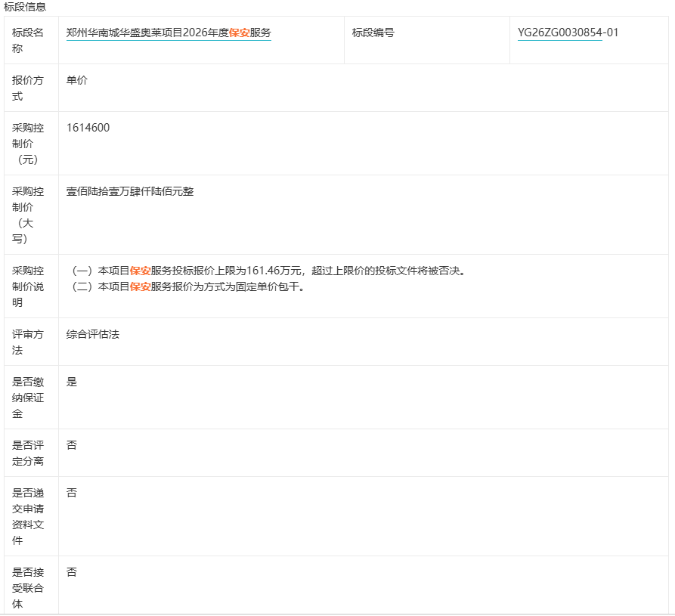Click the 采购控制价（元）label
This screenshot has width=675, height=616.
29,144
